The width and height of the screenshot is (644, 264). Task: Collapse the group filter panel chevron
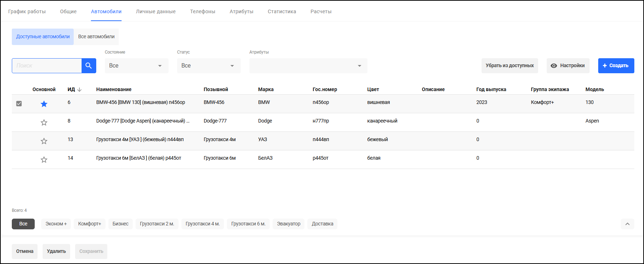click(627, 224)
